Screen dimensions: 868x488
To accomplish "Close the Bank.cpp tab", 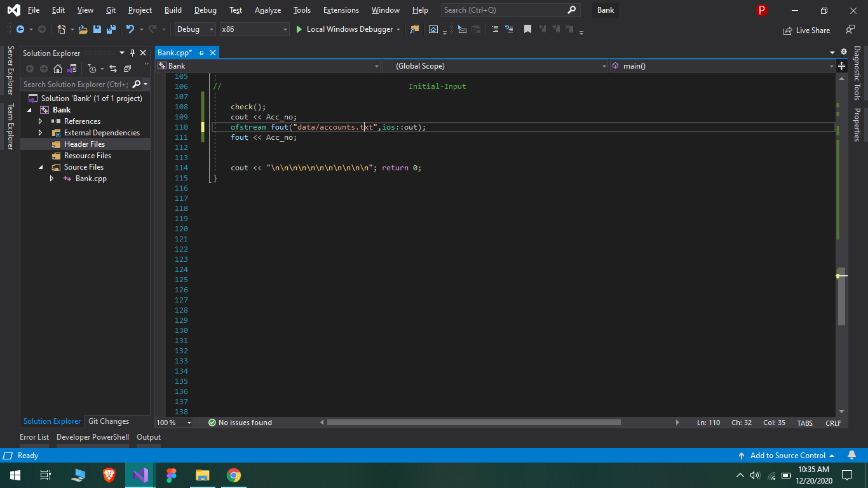I will (x=213, y=53).
